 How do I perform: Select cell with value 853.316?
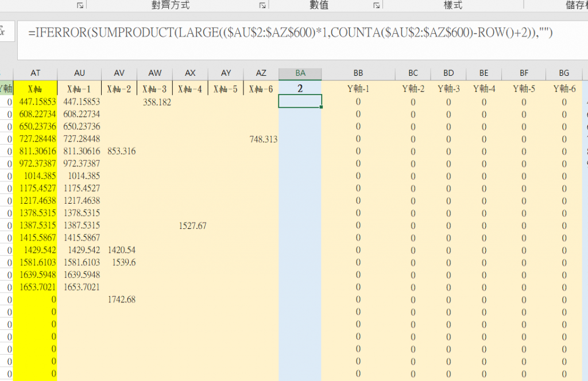pos(119,151)
